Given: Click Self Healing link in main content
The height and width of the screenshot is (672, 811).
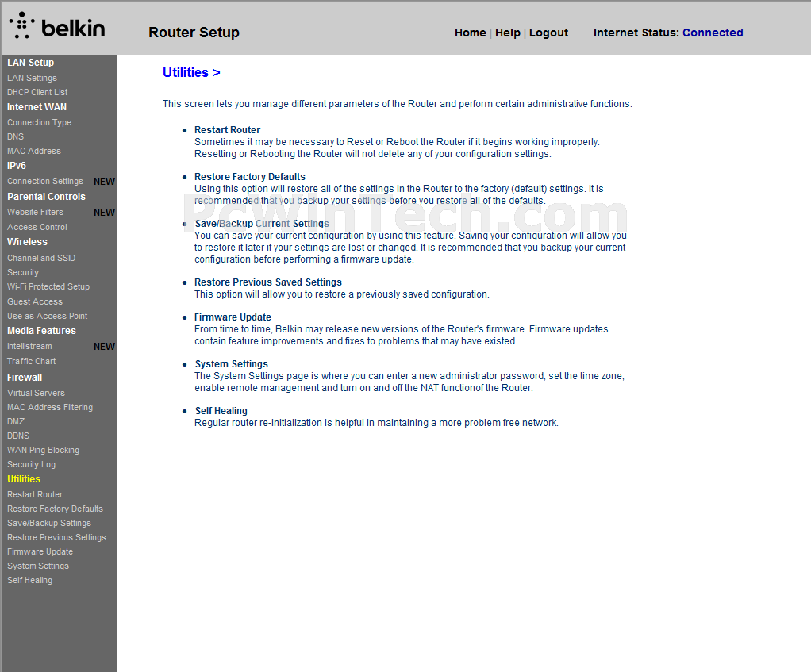Looking at the screenshot, I should pos(221,411).
